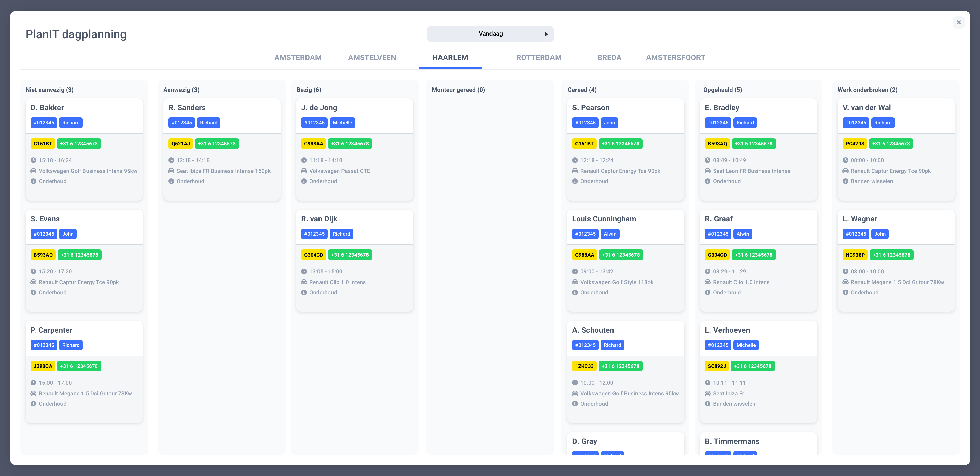
Task: Click clock icon on J. de Jong card
Action: [x=304, y=160]
